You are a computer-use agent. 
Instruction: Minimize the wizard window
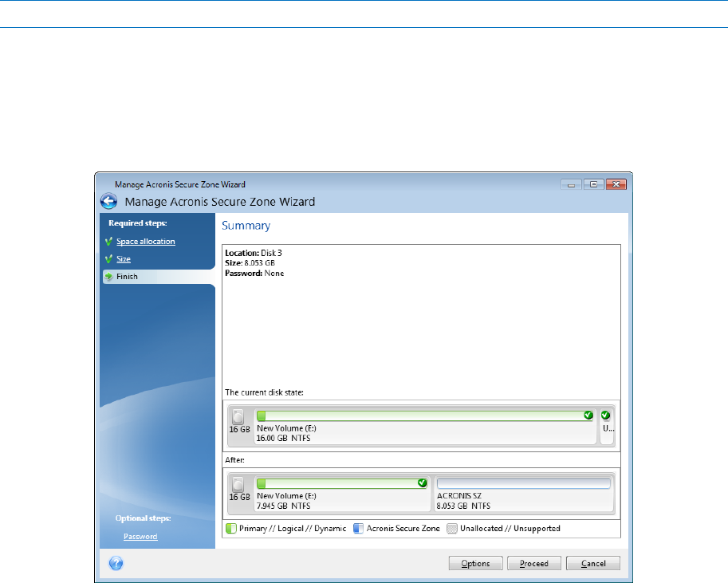point(571,184)
